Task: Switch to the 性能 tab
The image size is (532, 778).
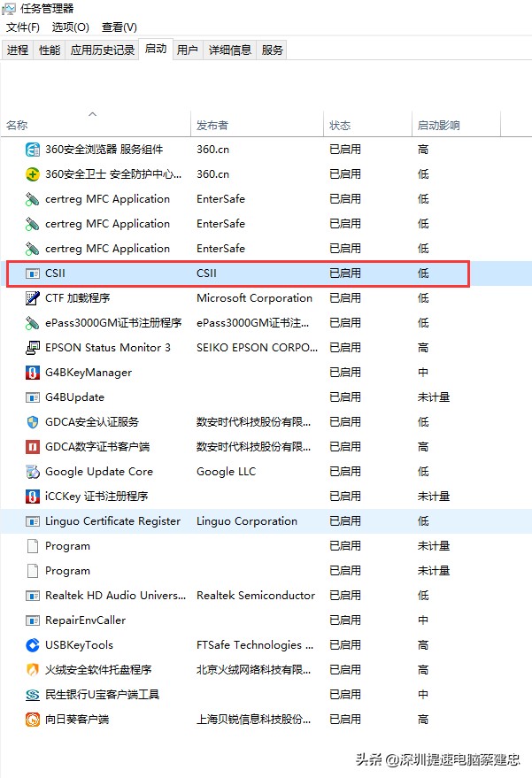Action: tap(45, 50)
